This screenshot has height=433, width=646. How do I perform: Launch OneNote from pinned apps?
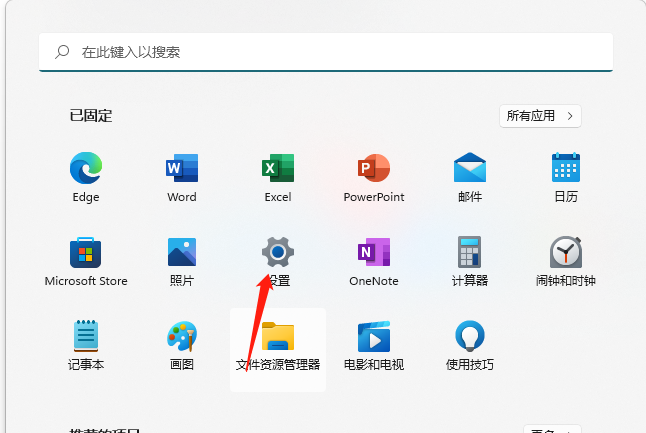pos(374,252)
